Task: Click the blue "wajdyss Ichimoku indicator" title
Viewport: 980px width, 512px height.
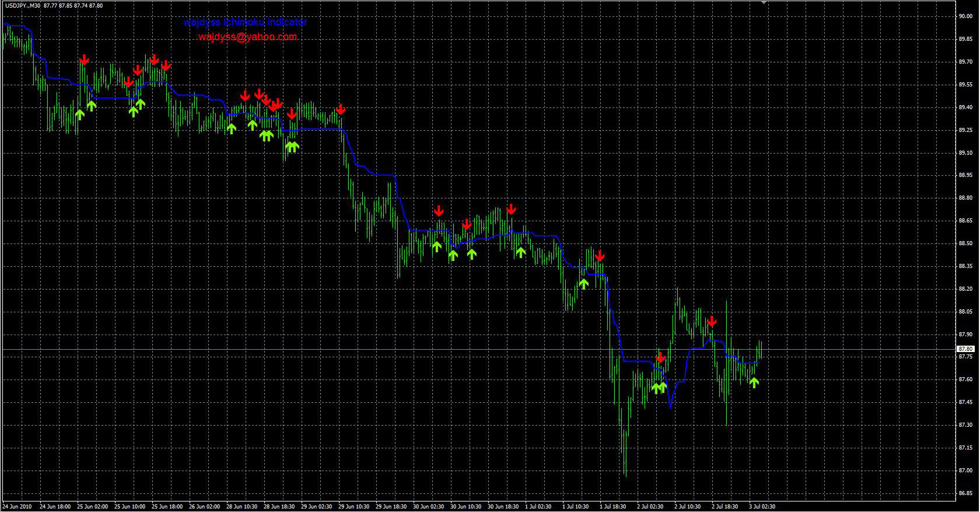Action: point(245,23)
